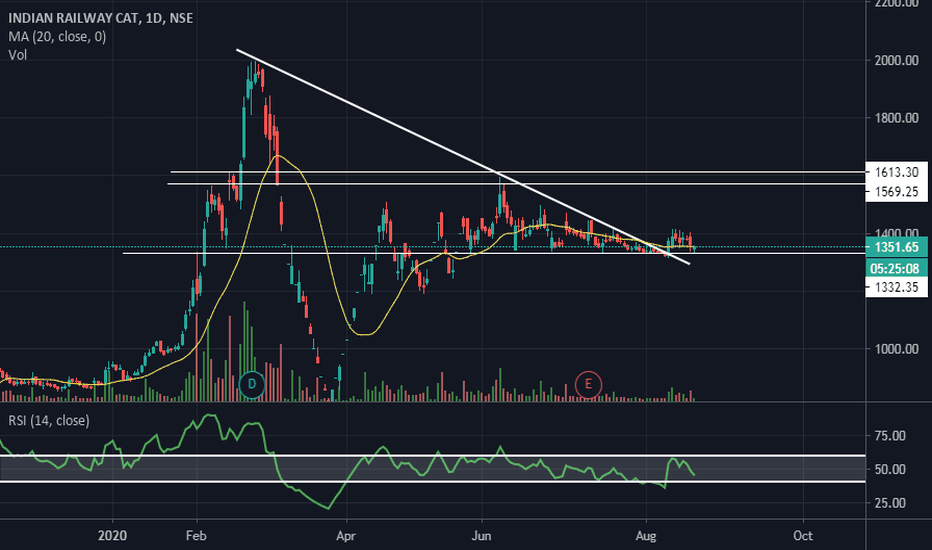Click the RSI 25.00 axis value

(890, 503)
